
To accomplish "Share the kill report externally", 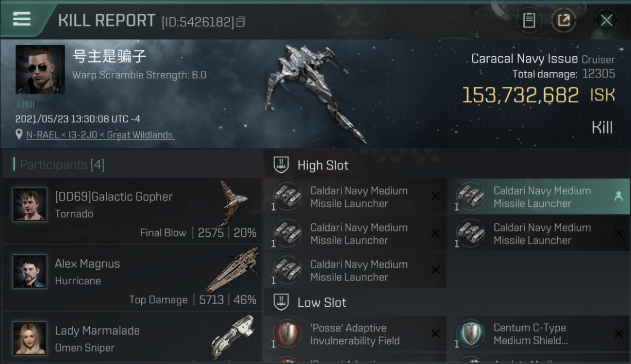I will [x=564, y=20].
